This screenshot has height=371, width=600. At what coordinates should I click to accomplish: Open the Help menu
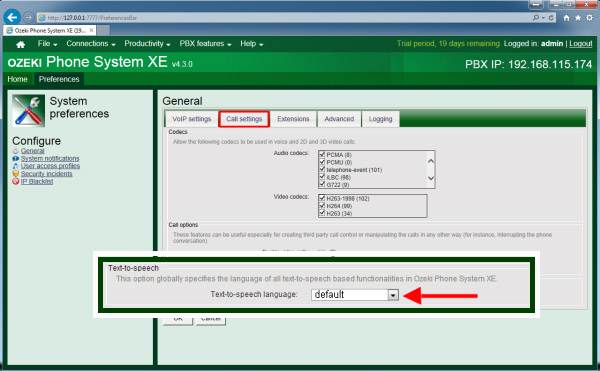tap(251, 44)
